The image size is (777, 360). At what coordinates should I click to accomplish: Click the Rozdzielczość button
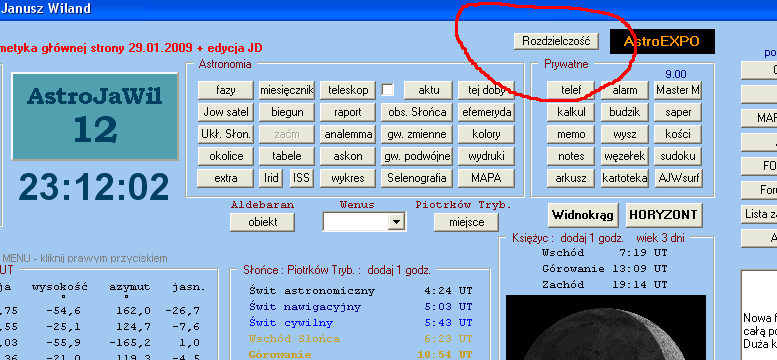(556, 41)
